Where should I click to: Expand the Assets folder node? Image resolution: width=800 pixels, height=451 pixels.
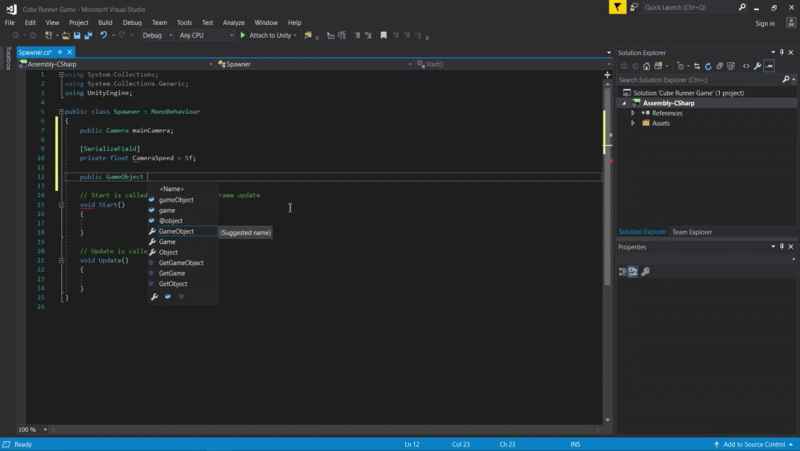click(x=633, y=123)
